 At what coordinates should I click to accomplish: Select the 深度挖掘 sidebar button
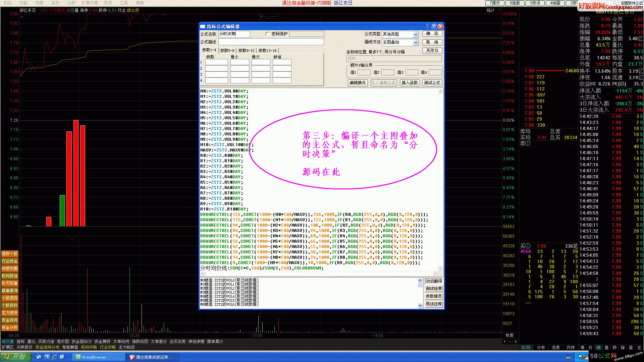pos(10,268)
